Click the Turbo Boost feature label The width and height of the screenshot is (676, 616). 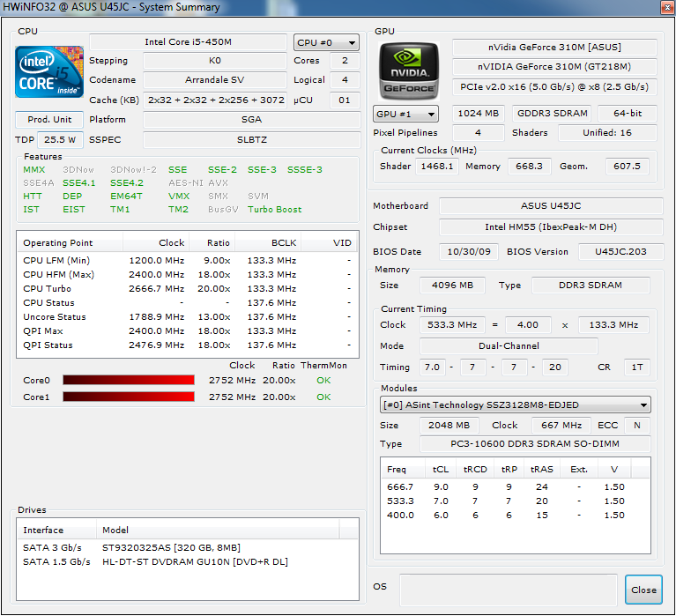(275, 210)
